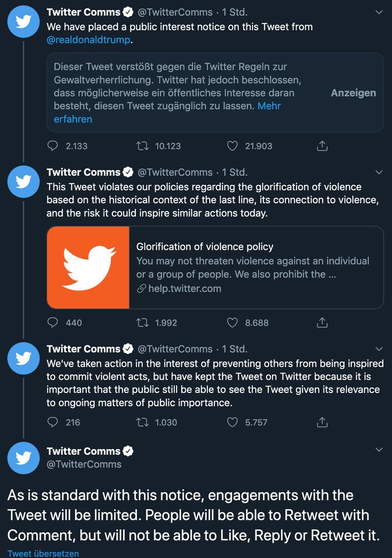392x558 pixels.
Task: Like the tweet with 8.688 likes
Action: coord(232,323)
